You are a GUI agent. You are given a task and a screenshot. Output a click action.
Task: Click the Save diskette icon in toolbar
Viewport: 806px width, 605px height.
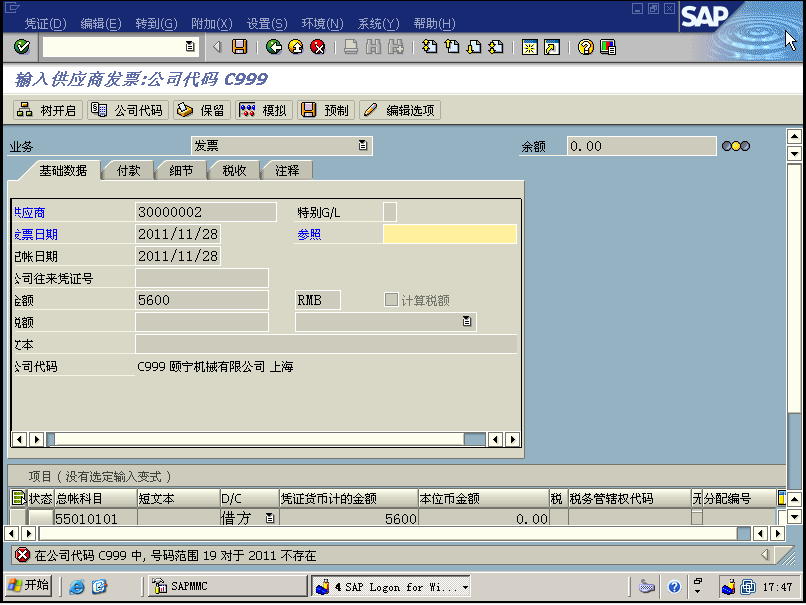pyautogui.click(x=239, y=47)
